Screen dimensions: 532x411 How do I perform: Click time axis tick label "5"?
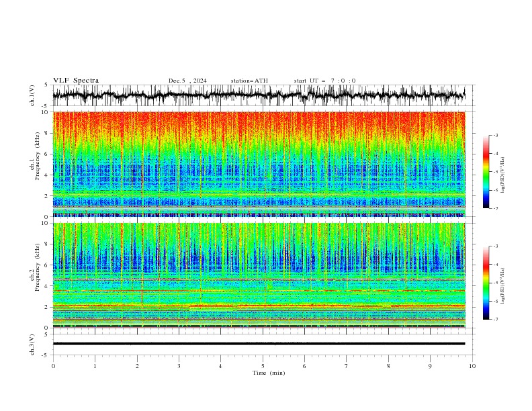[263, 366]
